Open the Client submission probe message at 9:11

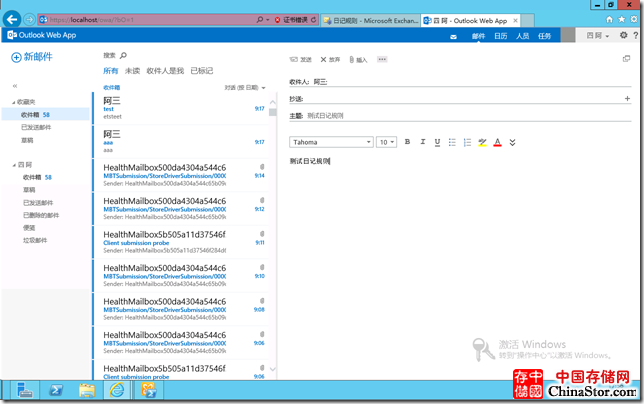(181, 242)
